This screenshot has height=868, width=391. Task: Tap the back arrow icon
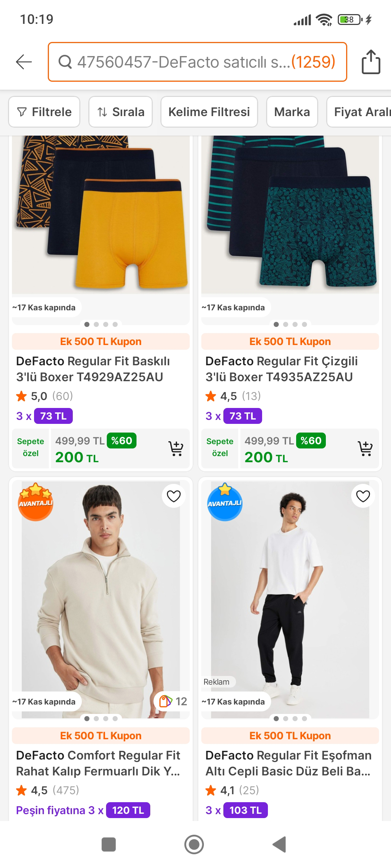[x=24, y=62]
